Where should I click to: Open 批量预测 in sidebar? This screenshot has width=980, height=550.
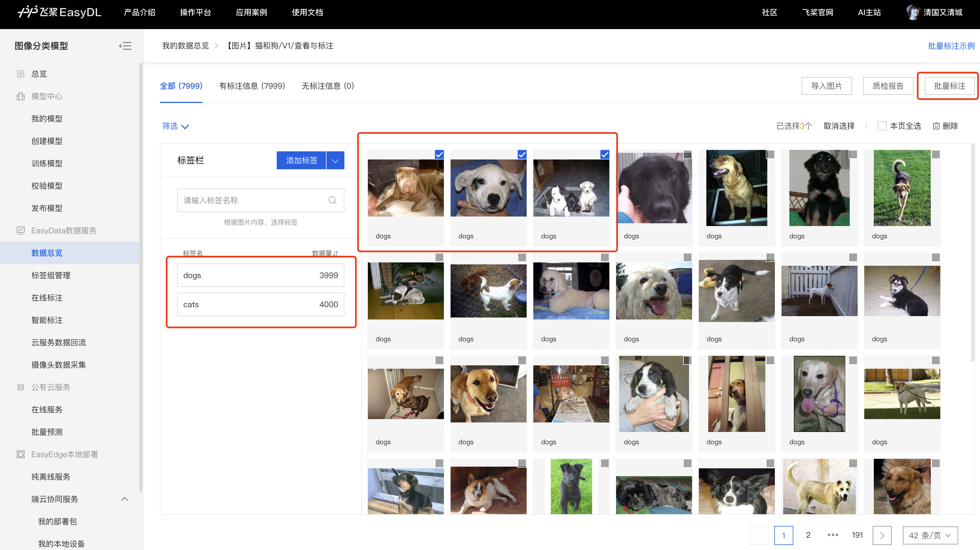(47, 432)
